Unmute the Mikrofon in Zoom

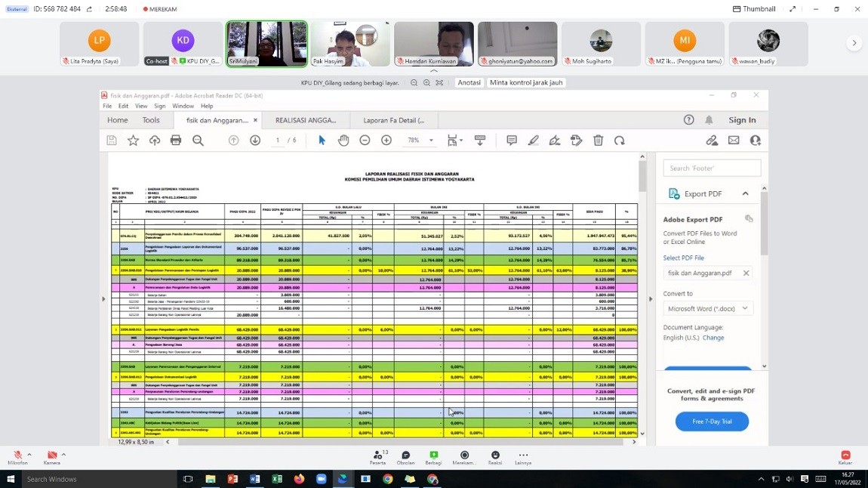click(x=17, y=456)
